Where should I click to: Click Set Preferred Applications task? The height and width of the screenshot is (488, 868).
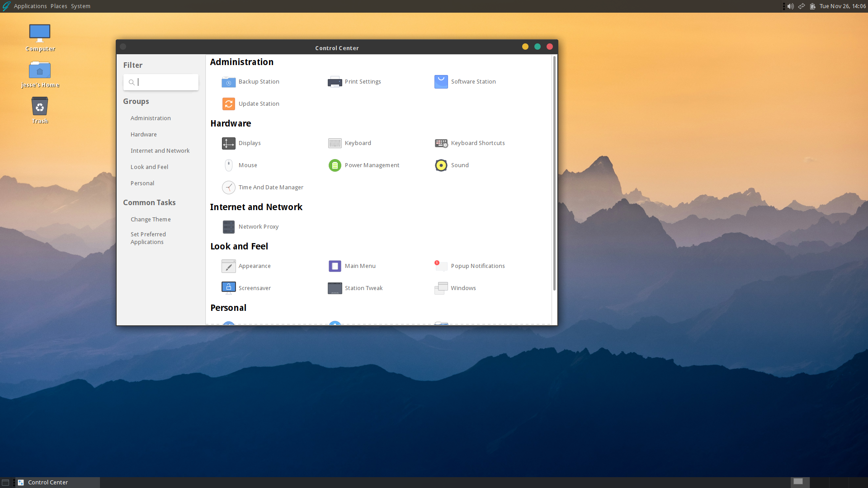148,238
